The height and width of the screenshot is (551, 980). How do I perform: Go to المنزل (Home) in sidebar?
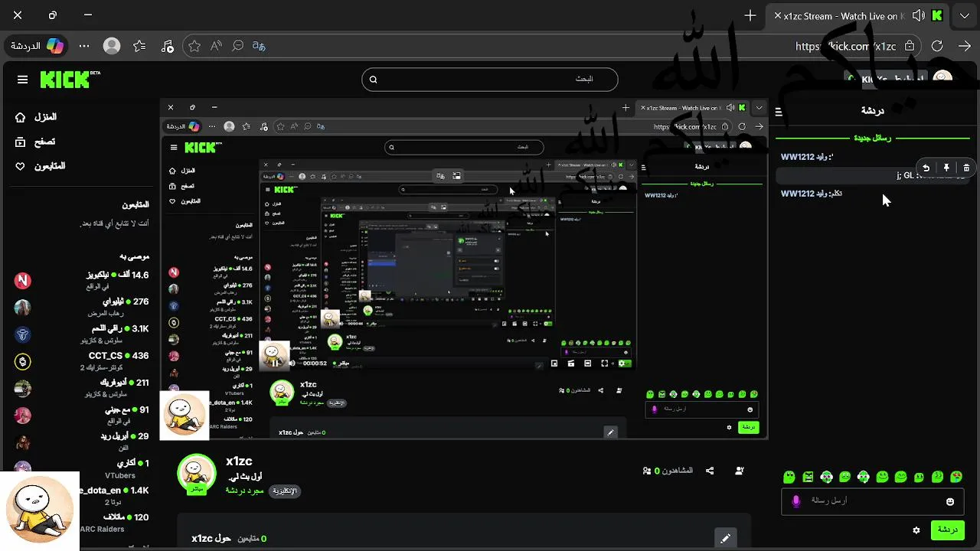(37, 117)
